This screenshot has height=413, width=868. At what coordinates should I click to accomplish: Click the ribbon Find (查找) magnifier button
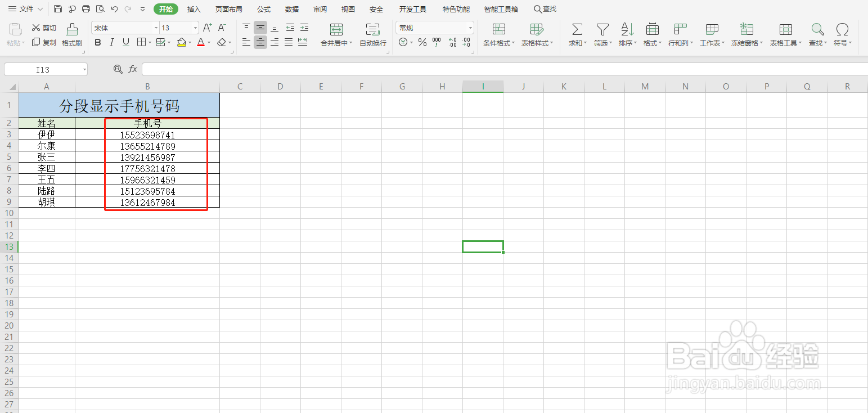coord(817,34)
